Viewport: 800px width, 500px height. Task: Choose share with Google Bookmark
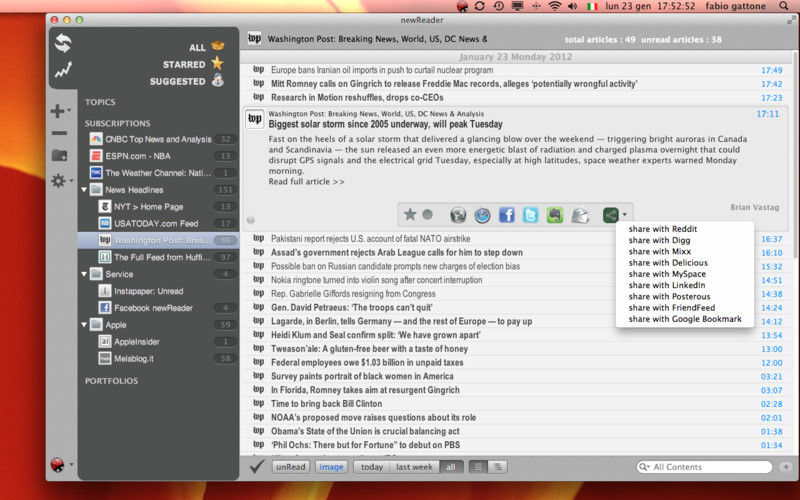(x=685, y=319)
